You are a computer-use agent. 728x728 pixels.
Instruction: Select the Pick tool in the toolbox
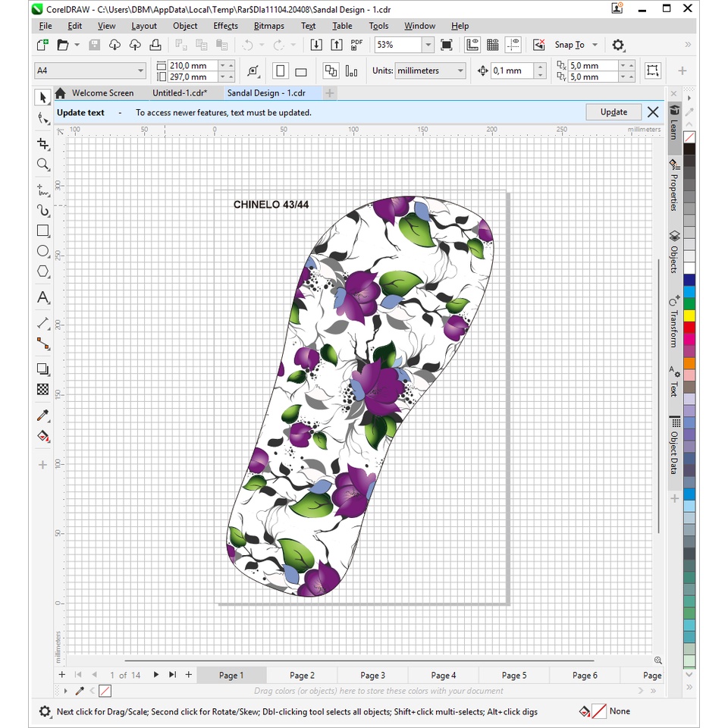(43, 97)
